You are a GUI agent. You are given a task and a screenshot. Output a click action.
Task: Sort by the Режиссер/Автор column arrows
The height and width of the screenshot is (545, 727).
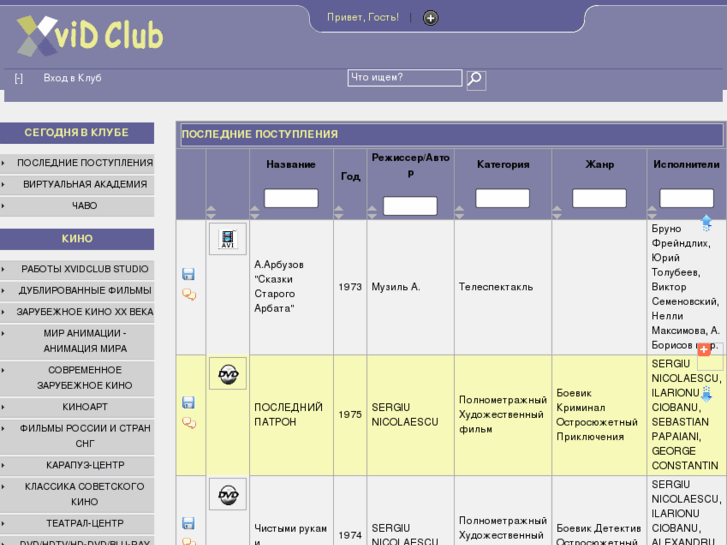click(x=372, y=212)
